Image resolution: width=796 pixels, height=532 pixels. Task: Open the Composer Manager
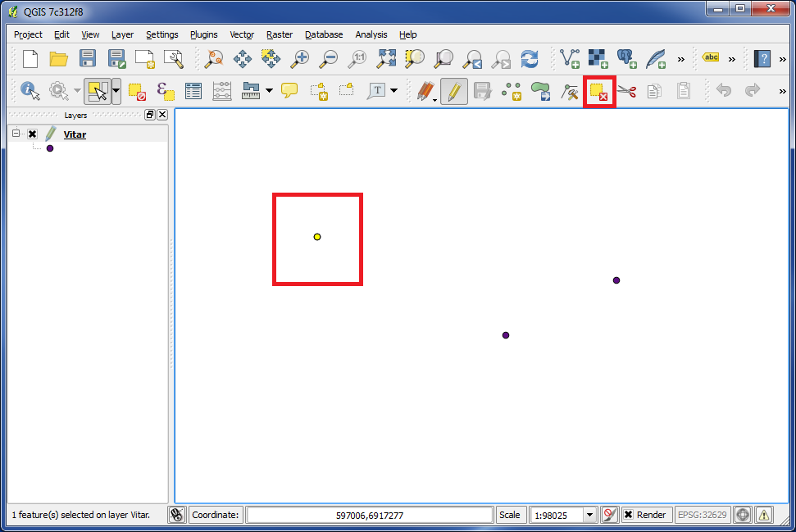(174, 59)
